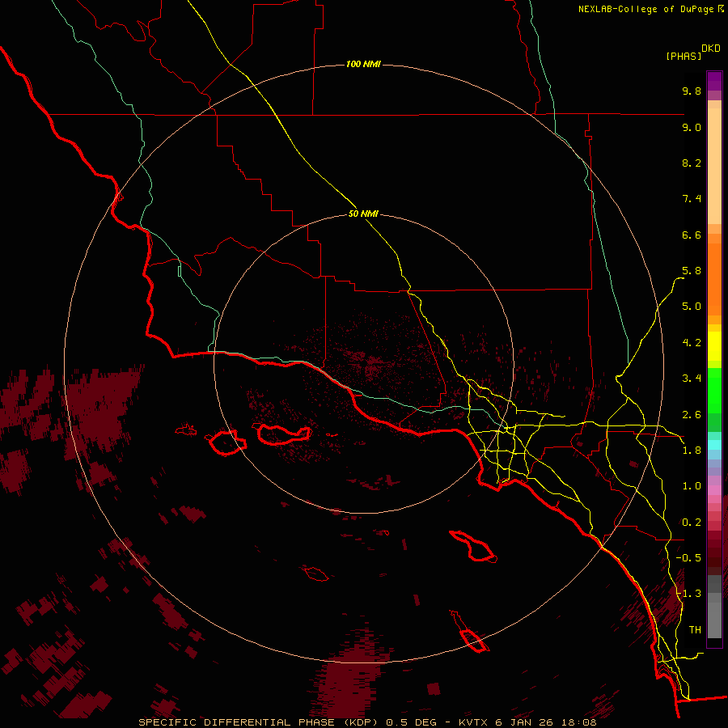Click the 100 NMI range ring label

[363, 64]
